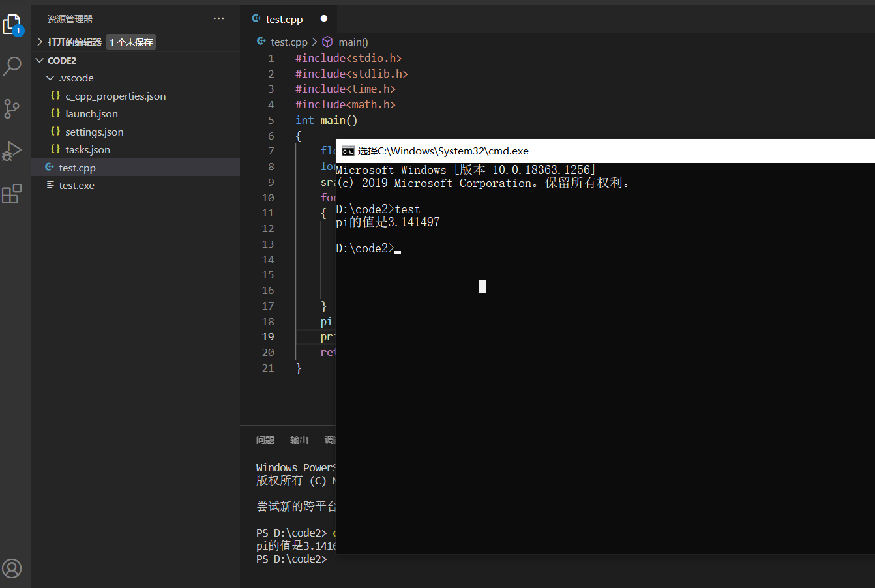Viewport: 875px width, 588px height.
Task: Open the Run and Debug icon
Action: point(12,151)
